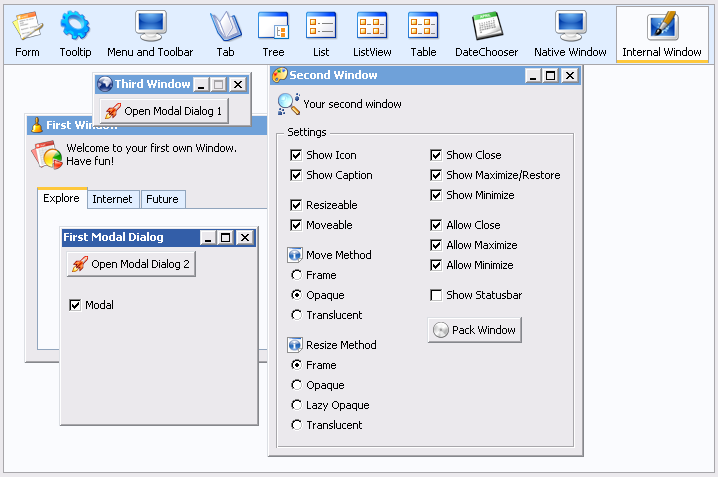Viewport: 718px width, 477px height.
Task: Uncheck the Modal checkbox
Action: 75,305
